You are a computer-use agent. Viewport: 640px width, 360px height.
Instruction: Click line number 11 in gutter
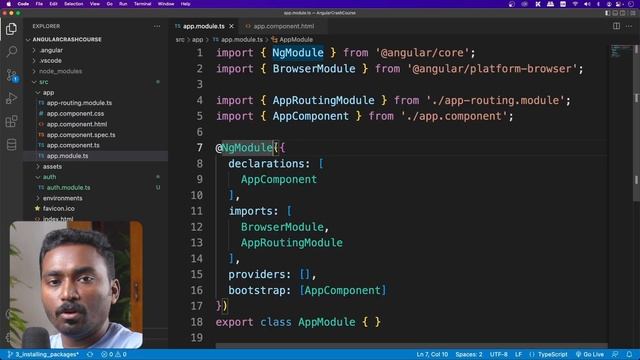[x=197, y=211]
